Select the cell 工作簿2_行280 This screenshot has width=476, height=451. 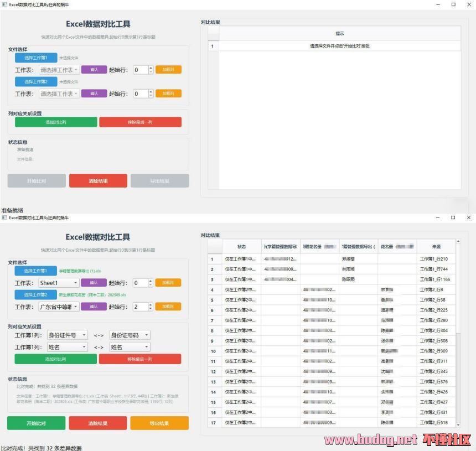[436, 320]
